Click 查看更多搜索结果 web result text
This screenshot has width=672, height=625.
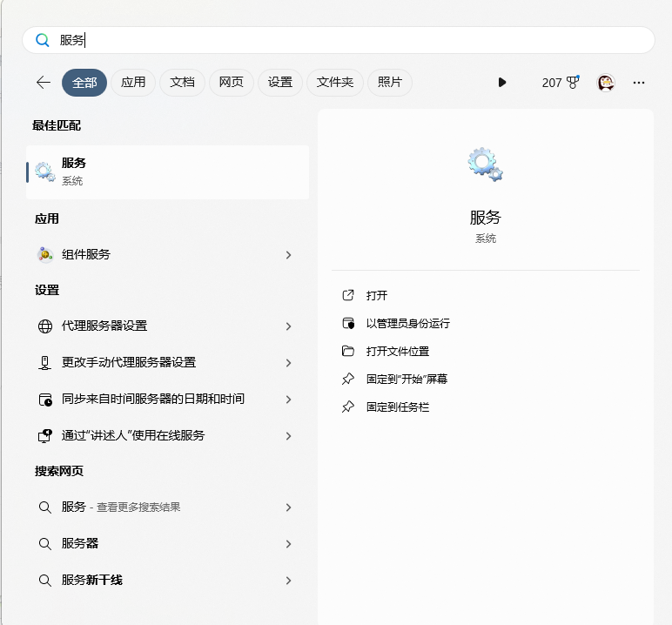coord(138,507)
